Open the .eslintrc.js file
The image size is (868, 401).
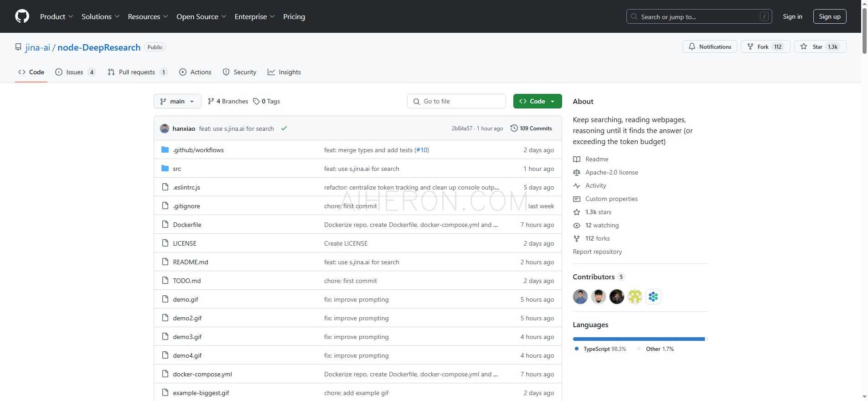[186, 187]
